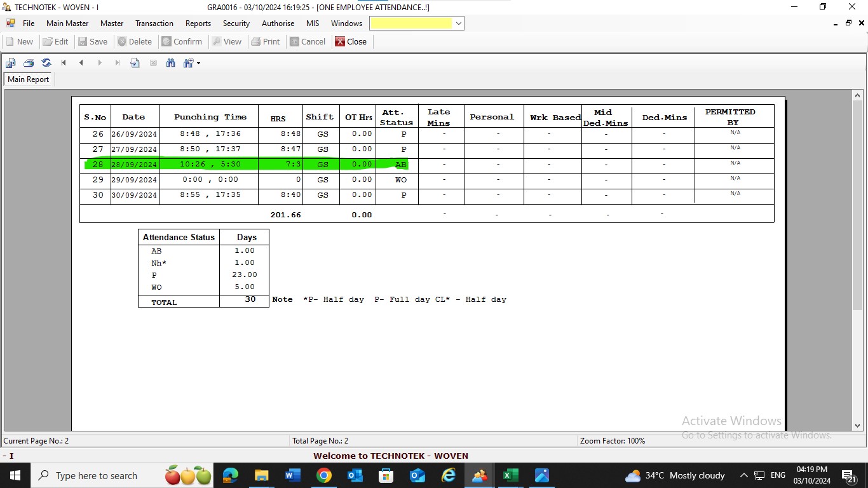The height and width of the screenshot is (488, 868).
Task: Go to the previous report page
Action: point(81,63)
